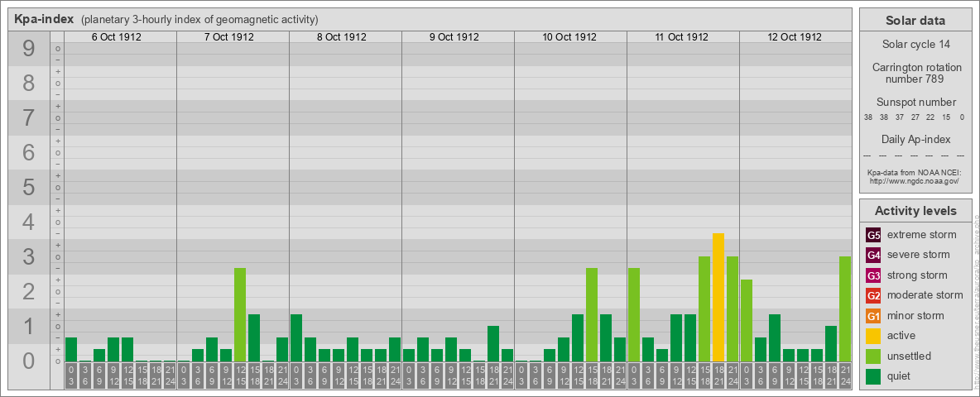
Task: Click the G2 moderate storm legend badge
Action: coord(874,295)
